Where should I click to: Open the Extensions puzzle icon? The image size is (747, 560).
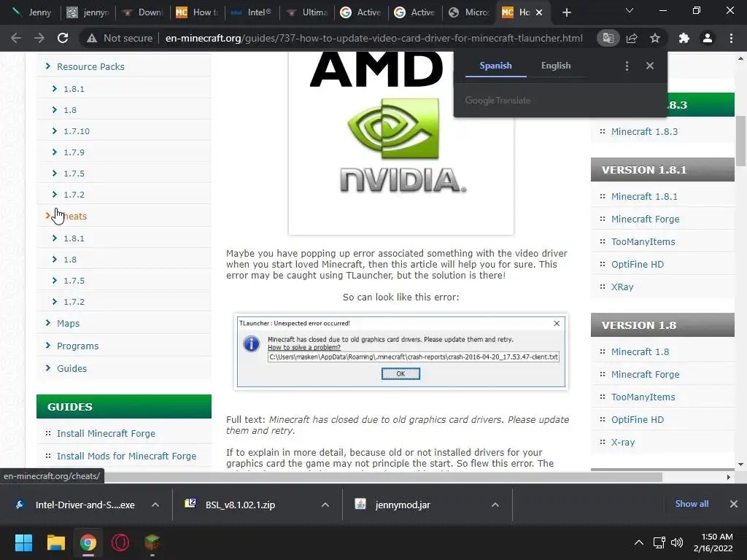684,38
